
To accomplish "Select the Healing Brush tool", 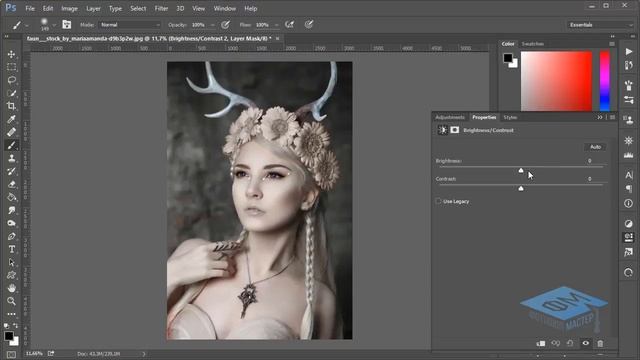I will 11,132.
